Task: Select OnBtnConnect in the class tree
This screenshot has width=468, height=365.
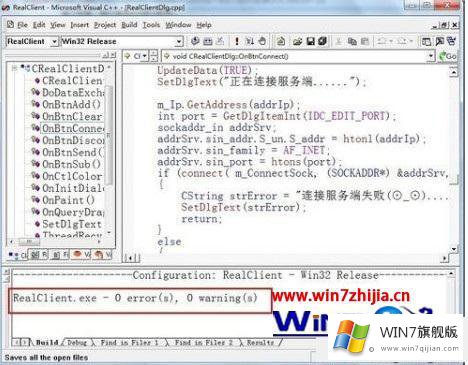Action: click(x=73, y=128)
